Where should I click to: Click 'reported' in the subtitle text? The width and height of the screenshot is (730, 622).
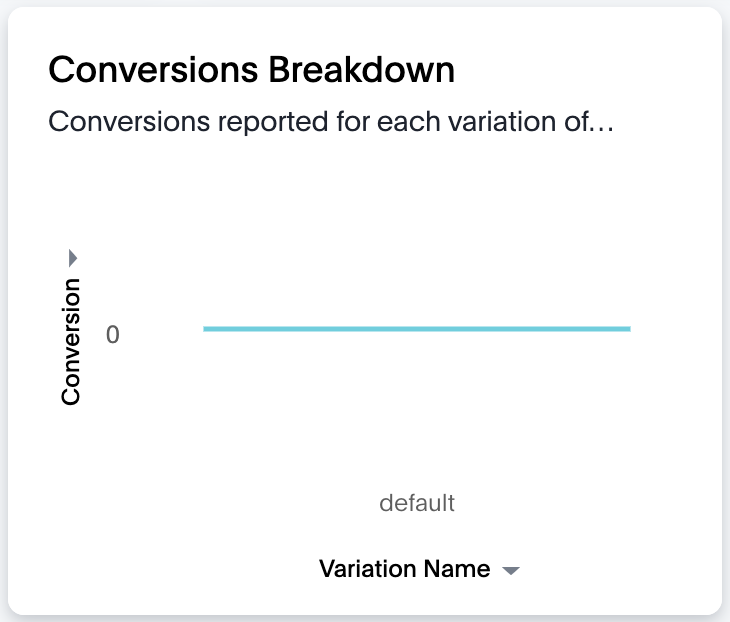273,123
